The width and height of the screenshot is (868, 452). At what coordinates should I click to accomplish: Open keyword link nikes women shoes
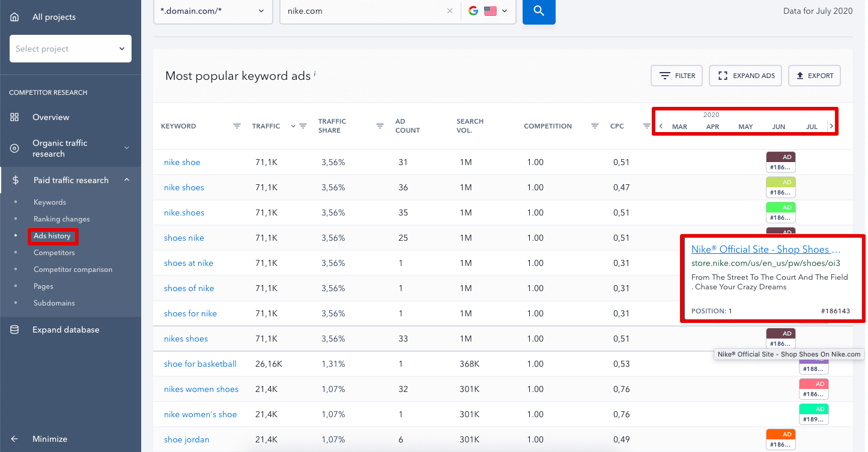201,389
